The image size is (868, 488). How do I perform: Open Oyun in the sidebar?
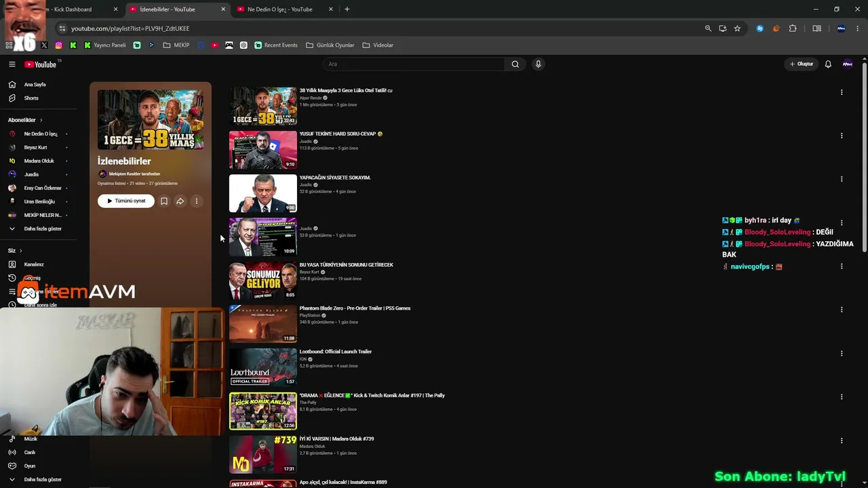[30, 466]
